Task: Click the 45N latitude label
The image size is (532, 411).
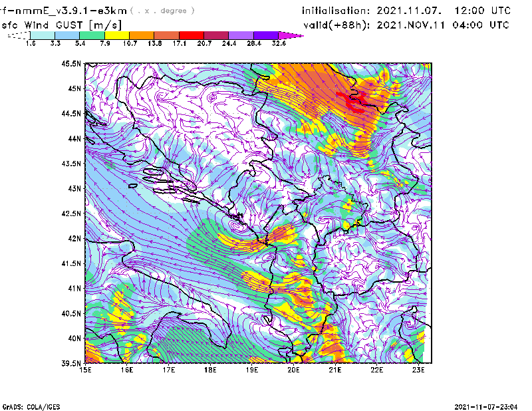Action: pyautogui.click(x=74, y=88)
